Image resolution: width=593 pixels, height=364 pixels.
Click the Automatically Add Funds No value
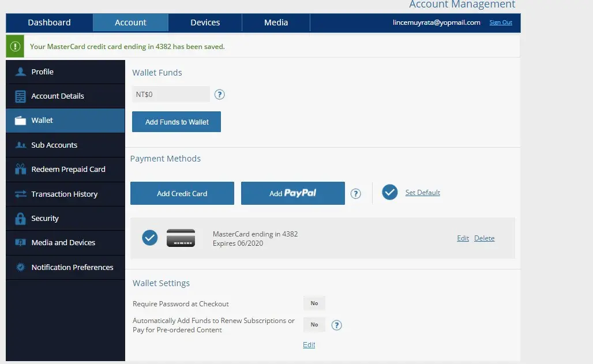[x=314, y=325]
